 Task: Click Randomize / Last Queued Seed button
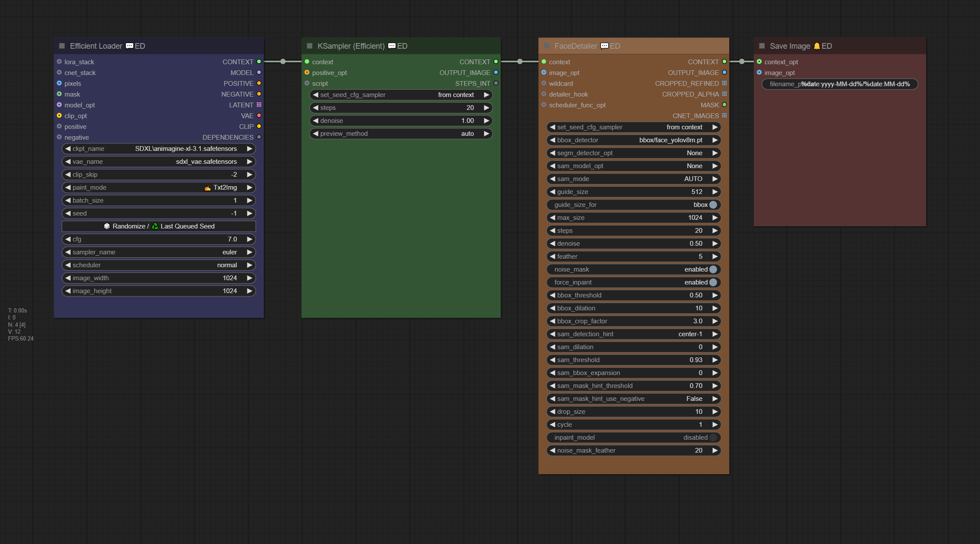[x=159, y=226]
